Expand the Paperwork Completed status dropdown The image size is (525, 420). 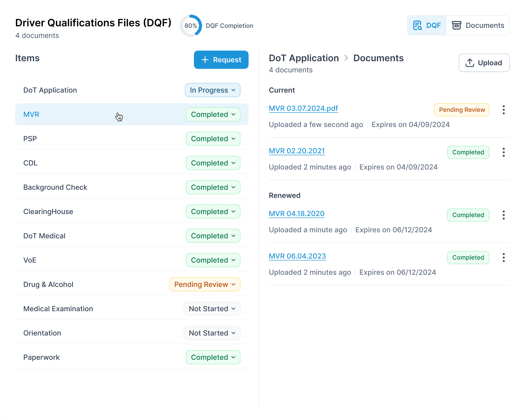tap(213, 357)
